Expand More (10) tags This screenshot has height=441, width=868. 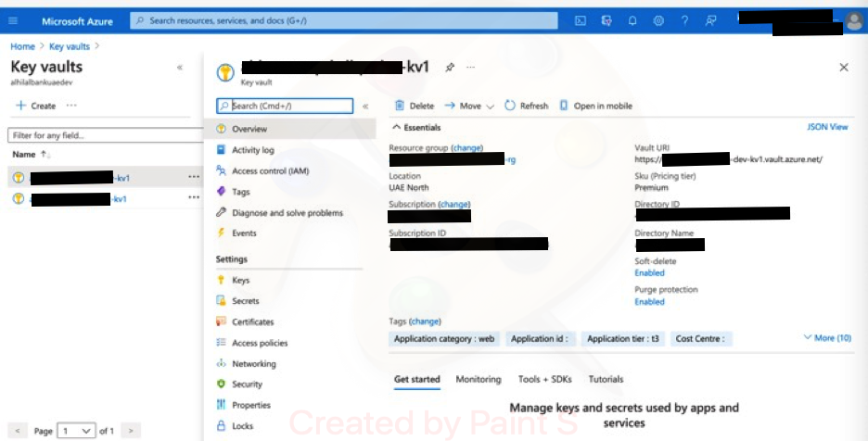827,337
